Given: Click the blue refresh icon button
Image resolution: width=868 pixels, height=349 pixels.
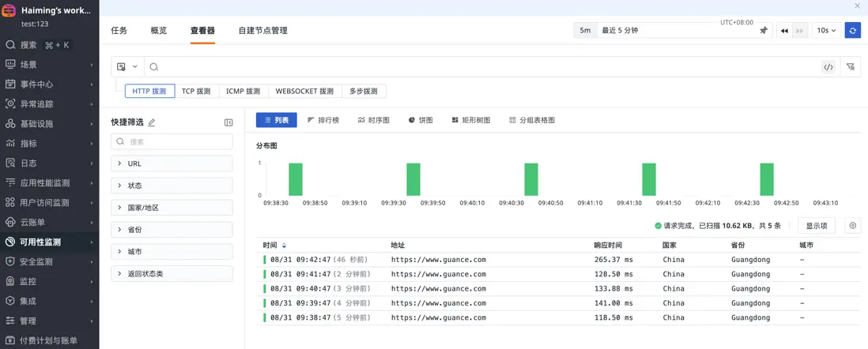Looking at the screenshot, I should point(852,30).
